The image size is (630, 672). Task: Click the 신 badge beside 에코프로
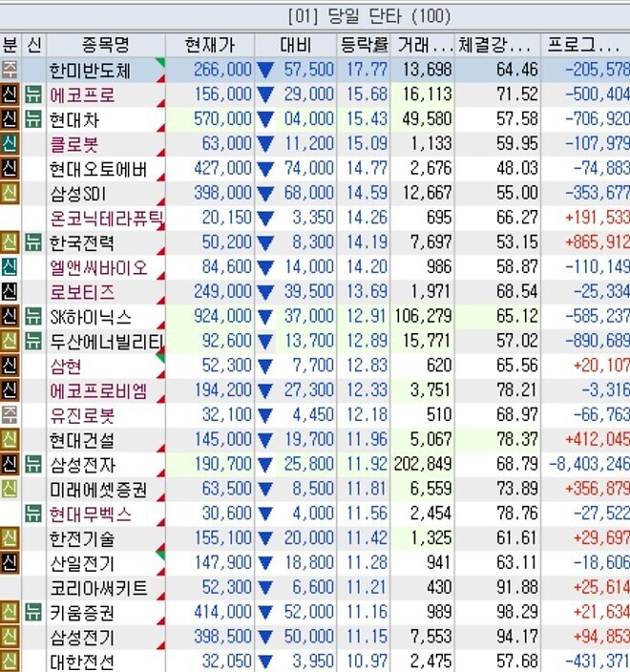tap(10, 94)
